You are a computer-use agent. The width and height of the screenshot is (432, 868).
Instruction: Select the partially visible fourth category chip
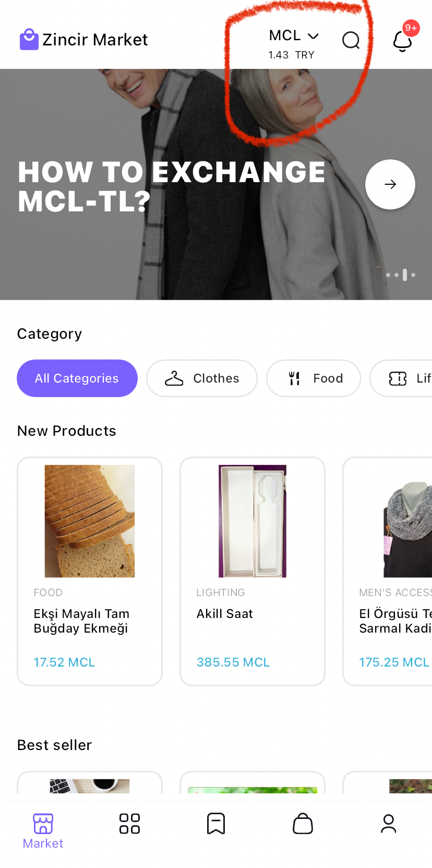click(x=403, y=378)
